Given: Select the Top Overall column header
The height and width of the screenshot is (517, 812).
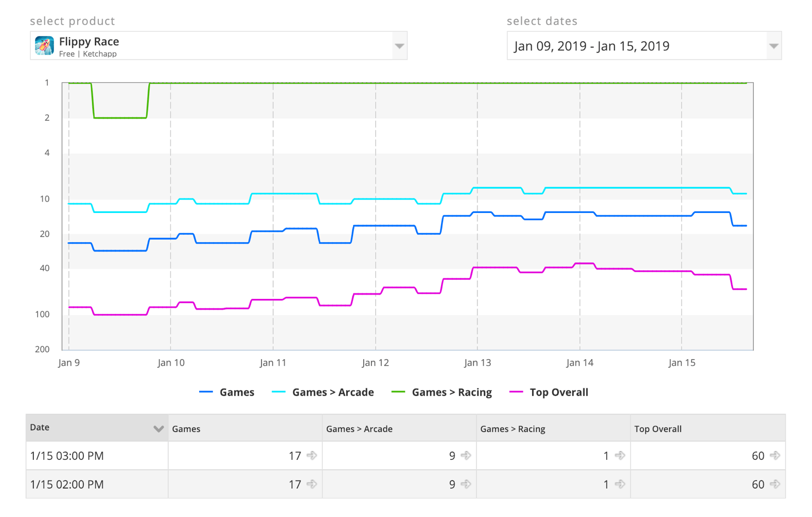Looking at the screenshot, I should 658,429.
